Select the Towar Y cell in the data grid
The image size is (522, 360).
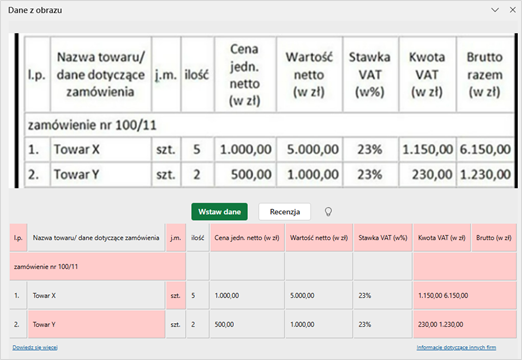pos(96,324)
